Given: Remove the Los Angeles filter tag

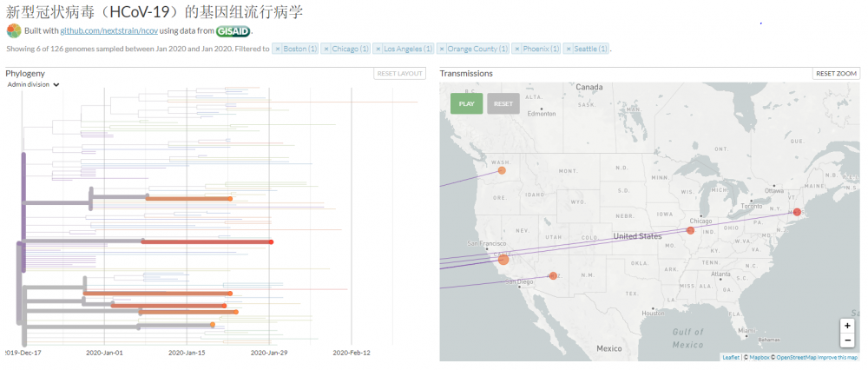Looking at the screenshot, I should tap(378, 49).
